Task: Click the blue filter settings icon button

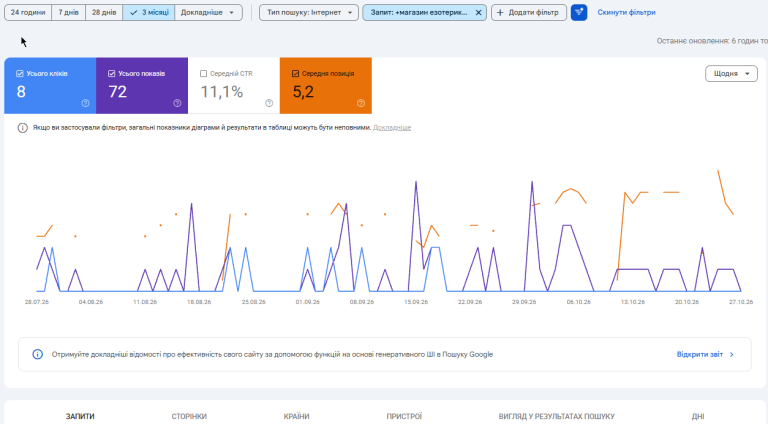Action: click(578, 12)
